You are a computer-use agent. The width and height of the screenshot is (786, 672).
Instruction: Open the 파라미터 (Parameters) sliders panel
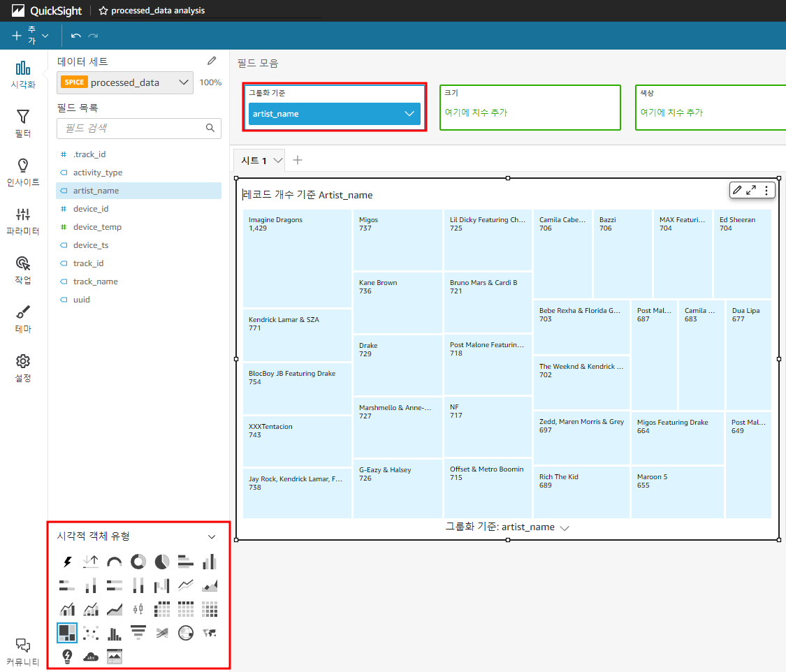coord(23,221)
